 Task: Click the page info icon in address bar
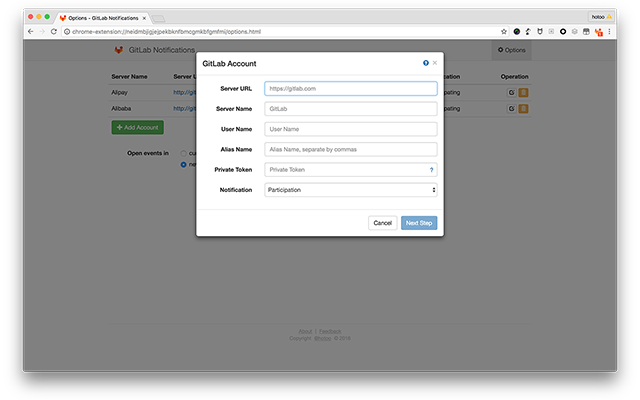click(67, 31)
